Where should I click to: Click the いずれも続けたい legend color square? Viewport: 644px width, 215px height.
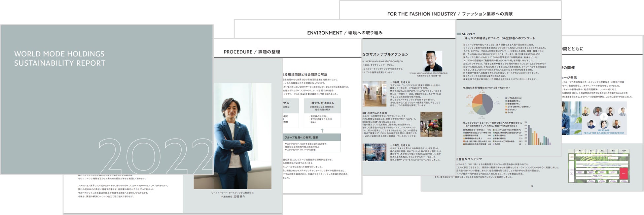point(506,98)
